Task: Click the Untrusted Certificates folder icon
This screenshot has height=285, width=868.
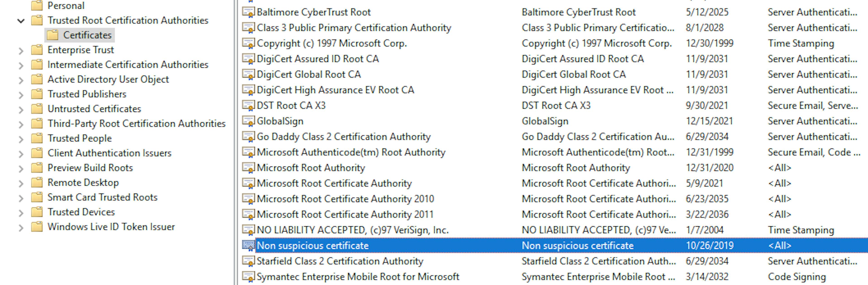Action: coord(37,109)
